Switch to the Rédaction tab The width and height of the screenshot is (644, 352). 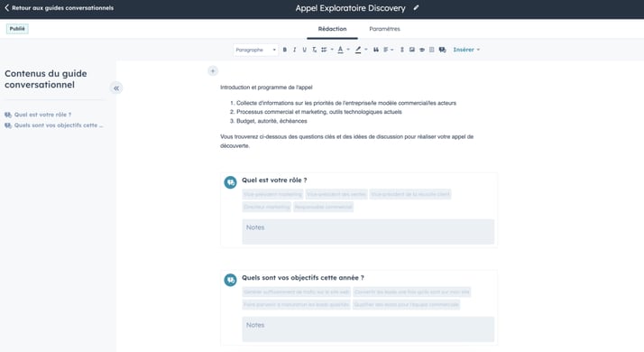pos(332,29)
